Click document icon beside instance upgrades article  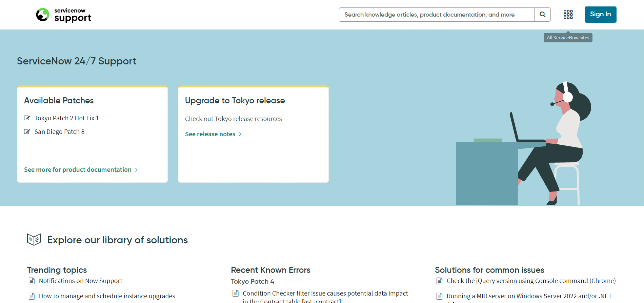[x=32, y=296]
